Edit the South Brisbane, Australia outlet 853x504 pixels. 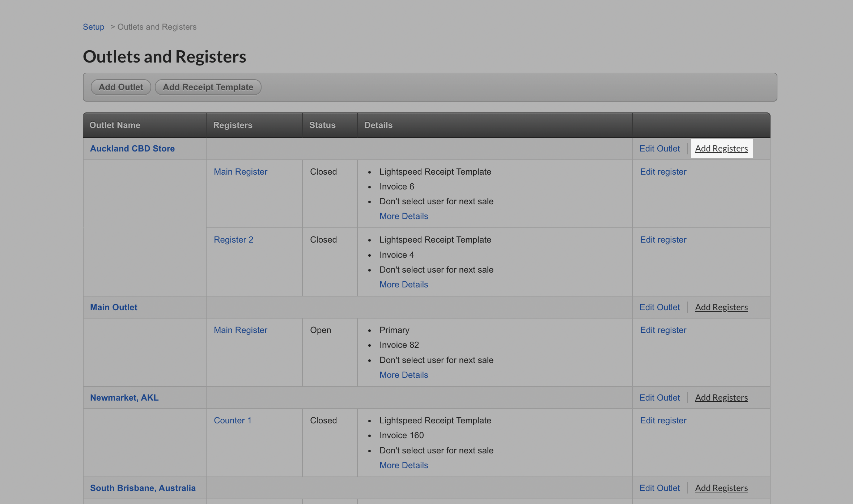click(x=659, y=488)
